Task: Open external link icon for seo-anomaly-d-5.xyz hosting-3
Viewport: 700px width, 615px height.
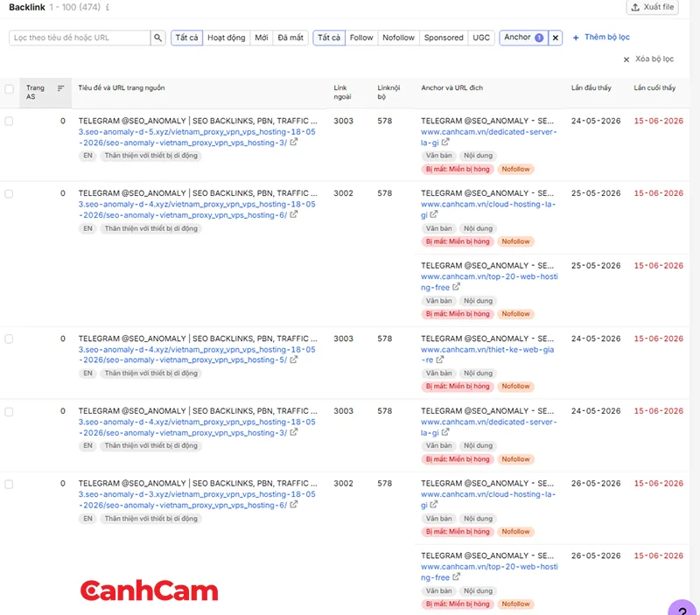Action: click(x=293, y=142)
